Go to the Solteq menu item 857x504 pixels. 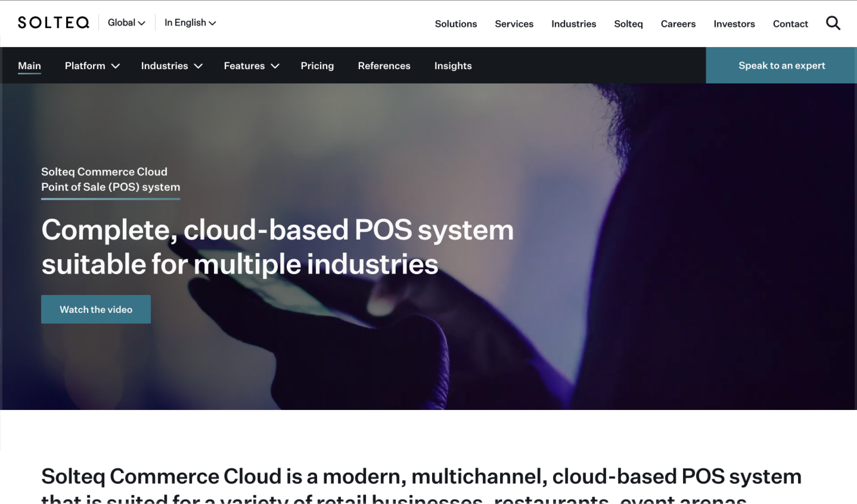(628, 24)
